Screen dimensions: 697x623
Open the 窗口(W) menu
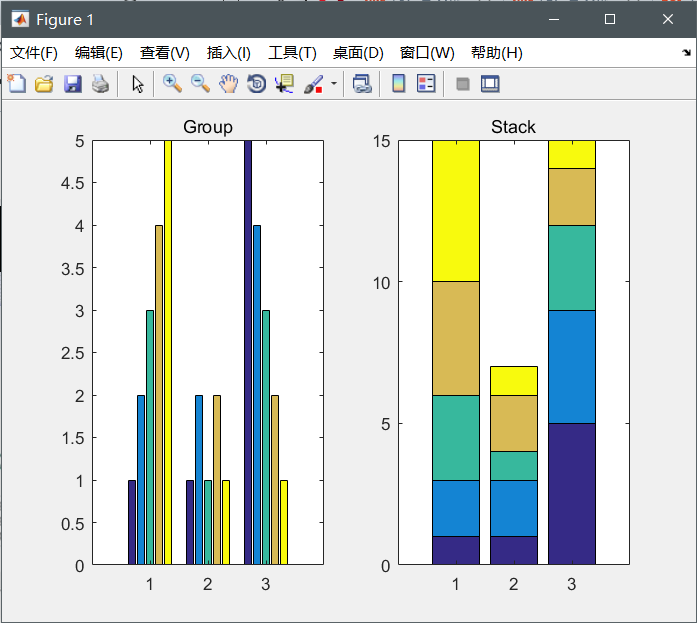427,53
